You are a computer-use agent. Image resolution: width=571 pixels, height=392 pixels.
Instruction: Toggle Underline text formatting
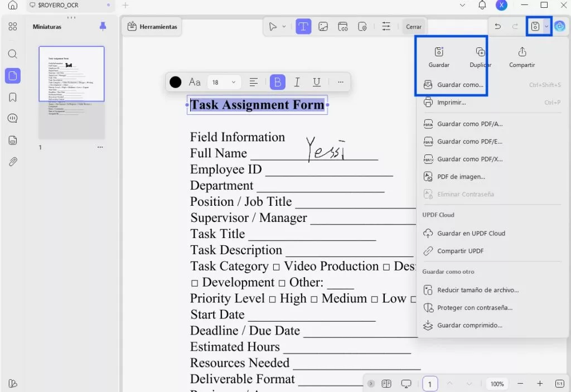coord(317,83)
